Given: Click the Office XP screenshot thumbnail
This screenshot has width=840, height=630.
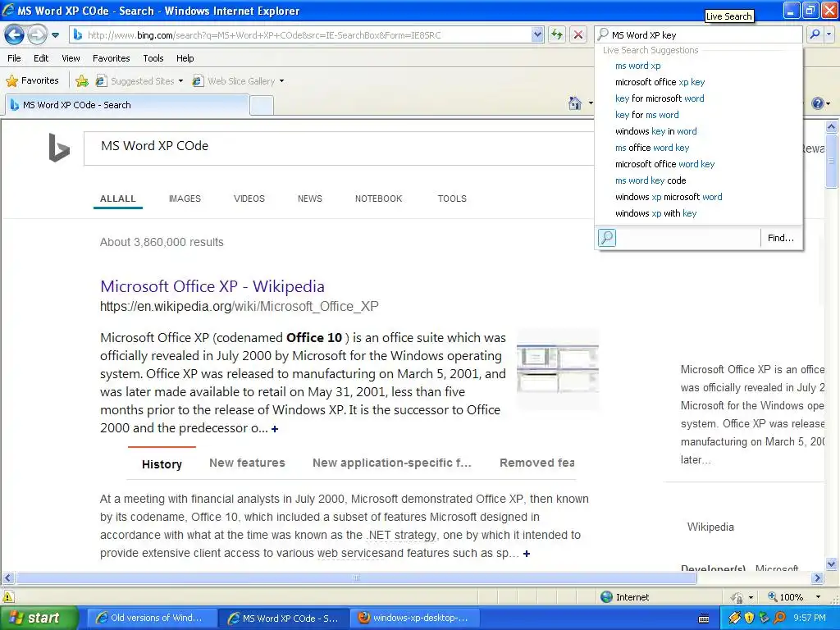Looking at the screenshot, I should (x=558, y=369).
